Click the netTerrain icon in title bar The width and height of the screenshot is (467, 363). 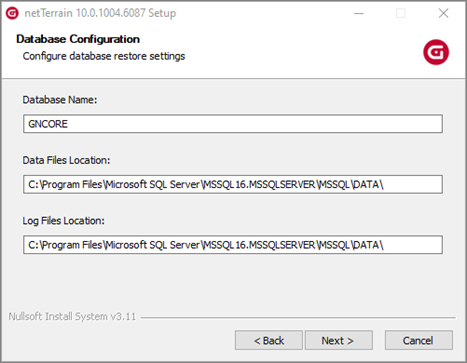[12, 13]
